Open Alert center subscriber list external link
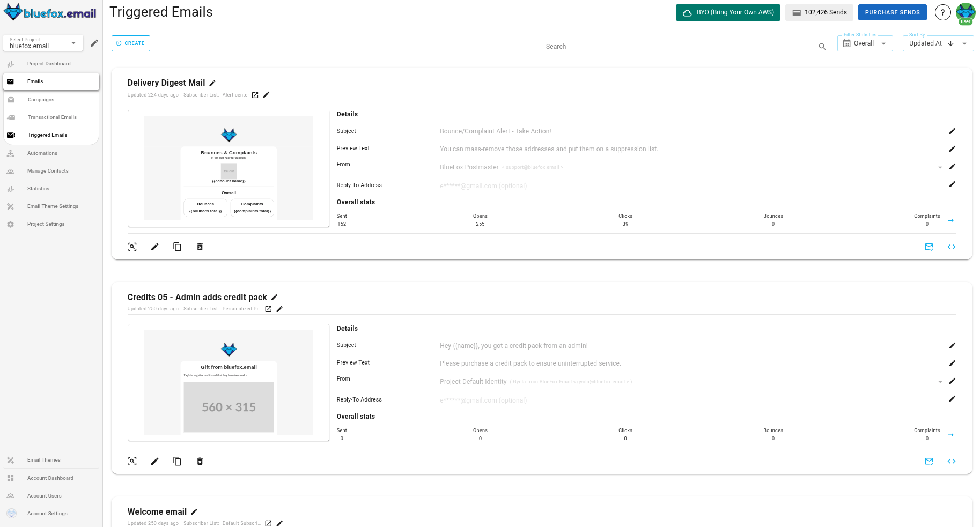Image resolution: width=980 pixels, height=527 pixels. (x=255, y=94)
